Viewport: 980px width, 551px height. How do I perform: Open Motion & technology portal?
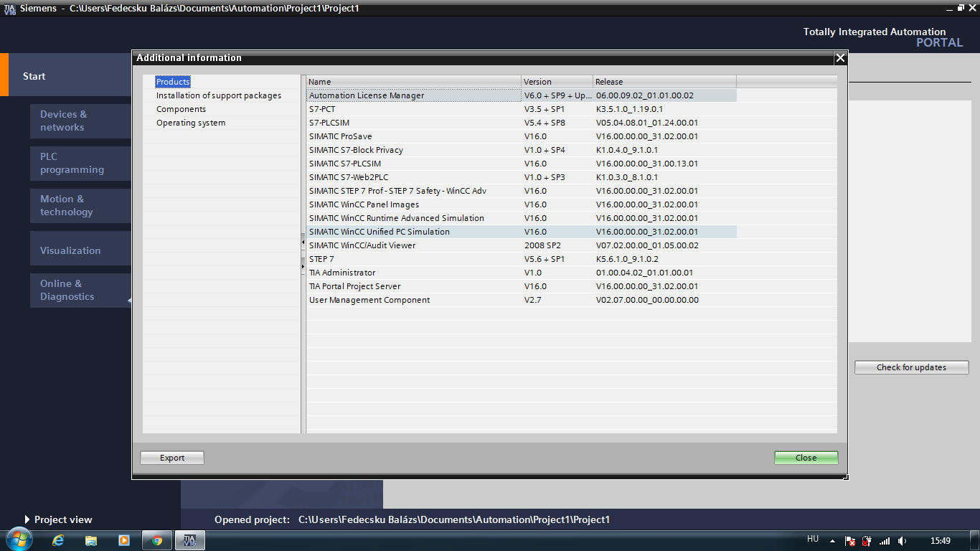80,205
